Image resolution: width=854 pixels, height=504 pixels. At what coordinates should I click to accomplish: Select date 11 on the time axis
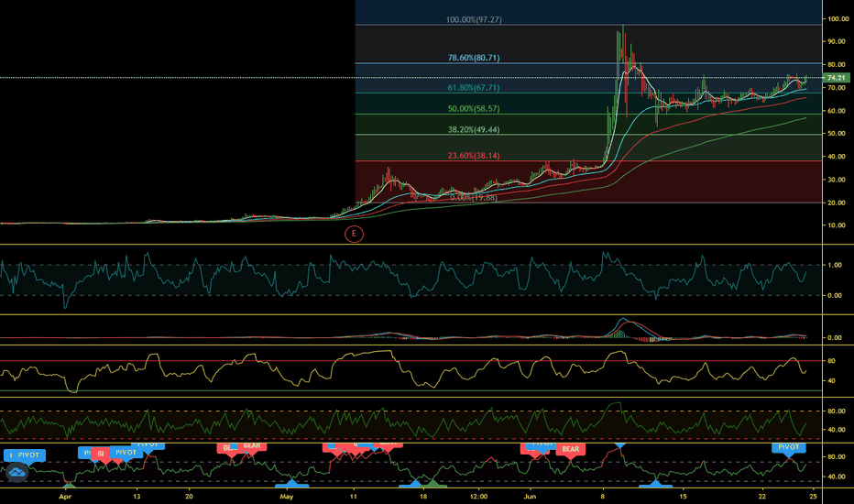pyautogui.click(x=353, y=497)
